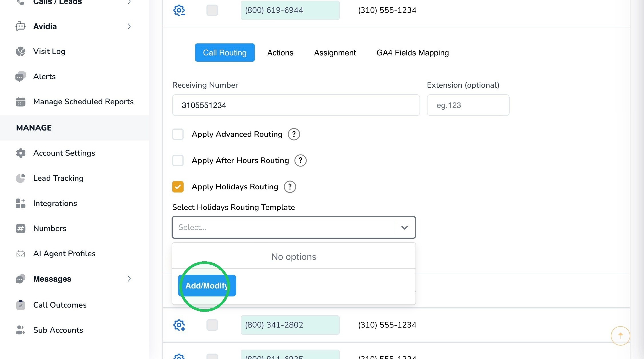The width and height of the screenshot is (644, 359).
Task: Expand settings gear for (800) 341-2802
Action: pos(179,325)
